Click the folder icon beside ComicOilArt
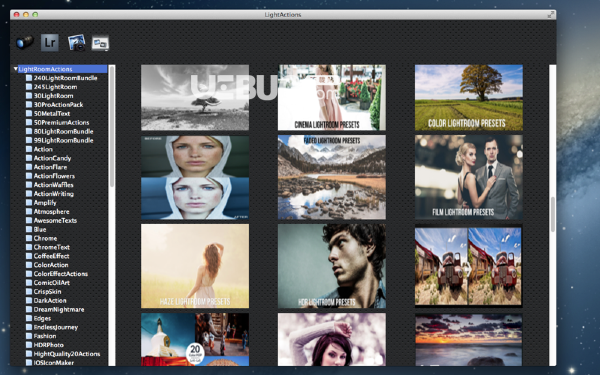 coord(29,282)
